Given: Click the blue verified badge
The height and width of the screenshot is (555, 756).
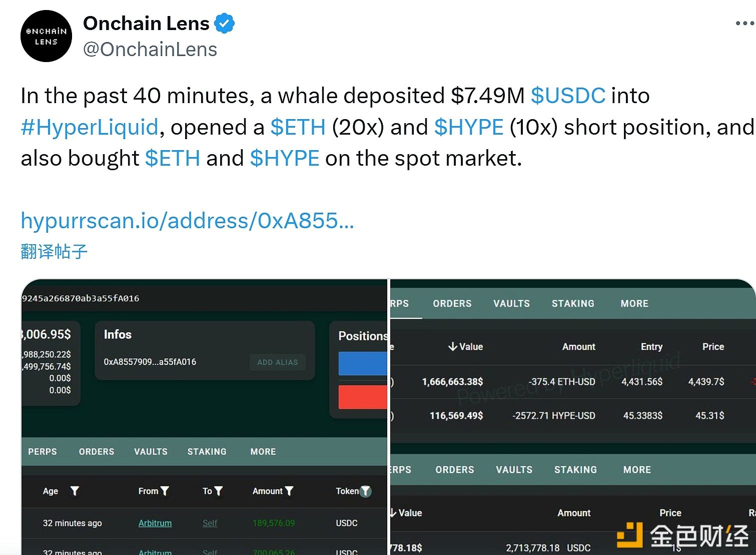Looking at the screenshot, I should pos(224,24).
